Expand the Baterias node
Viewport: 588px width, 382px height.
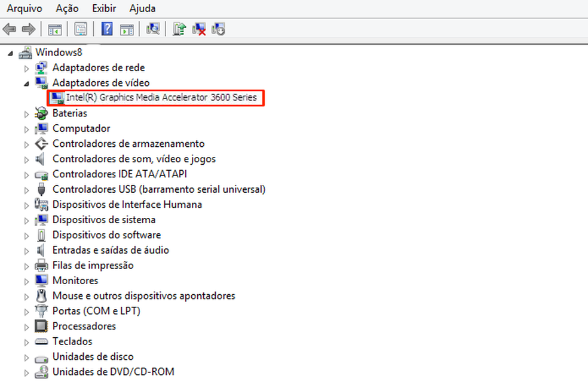click(26, 114)
